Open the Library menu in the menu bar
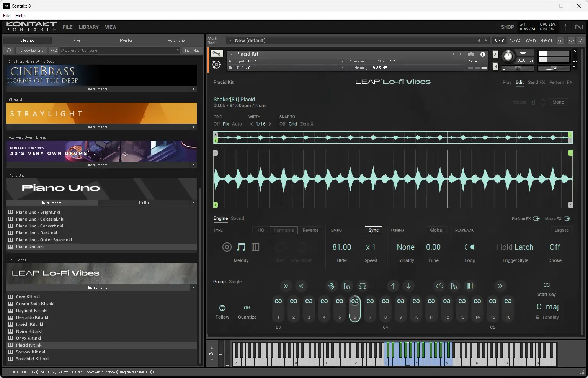 [x=88, y=27]
